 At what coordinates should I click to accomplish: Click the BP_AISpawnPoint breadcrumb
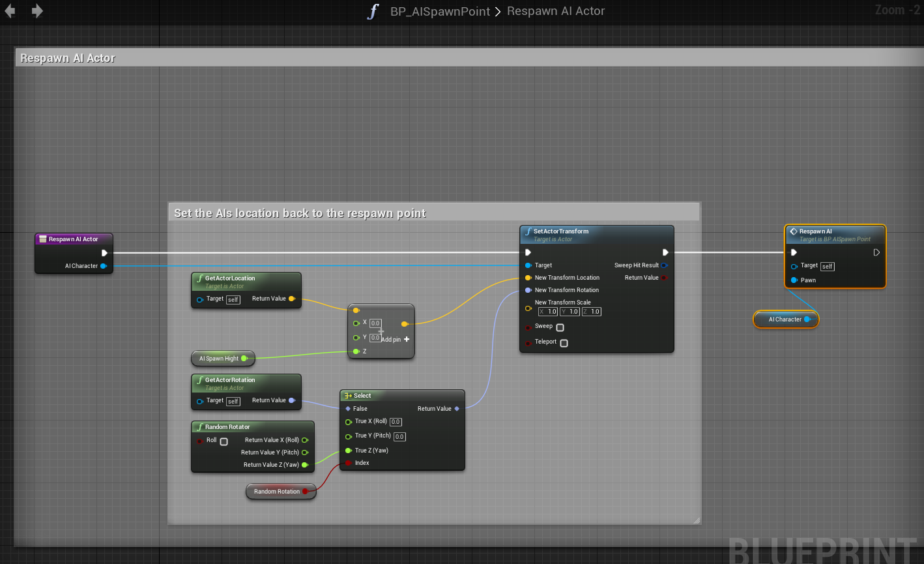[x=440, y=11]
